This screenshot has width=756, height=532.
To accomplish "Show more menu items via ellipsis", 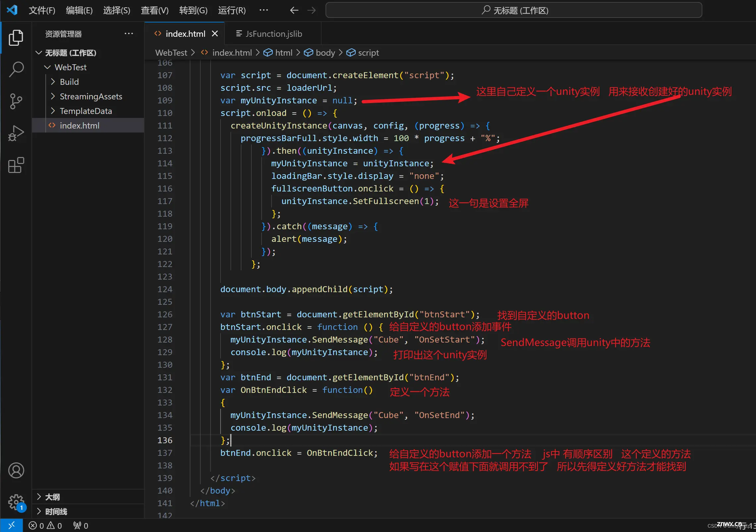I will pyautogui.click(x=264, y=10).
